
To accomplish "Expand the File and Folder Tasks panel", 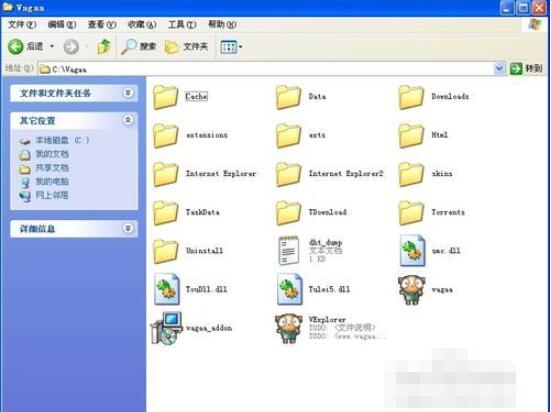I will click(x=128, y=92).
